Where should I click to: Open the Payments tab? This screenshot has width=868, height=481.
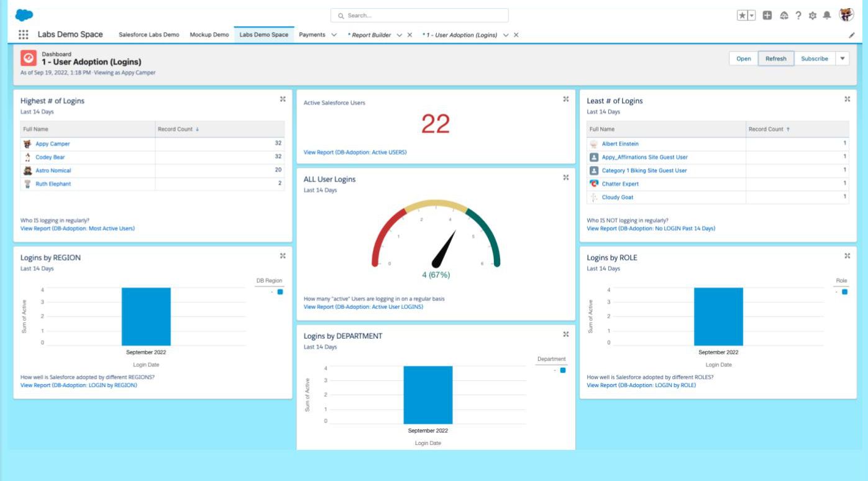point(312,35)
